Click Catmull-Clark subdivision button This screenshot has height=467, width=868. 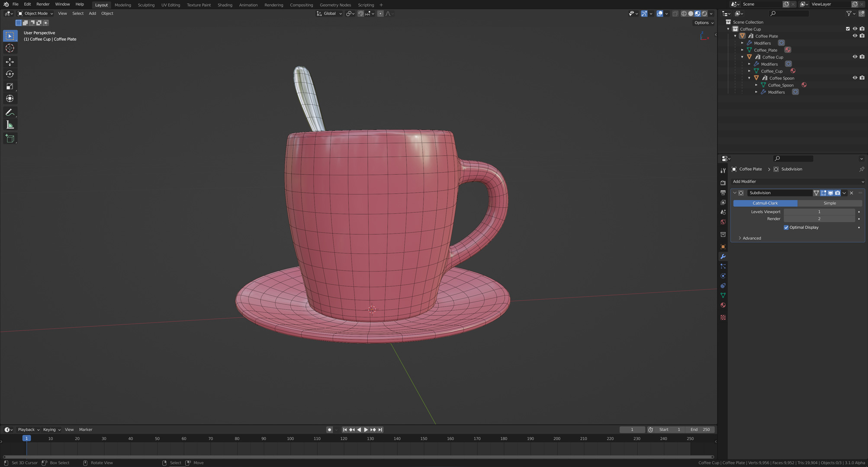point(765,203)
